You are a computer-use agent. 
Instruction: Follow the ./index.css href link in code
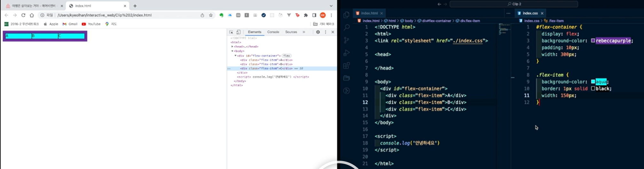click(468, 41)
